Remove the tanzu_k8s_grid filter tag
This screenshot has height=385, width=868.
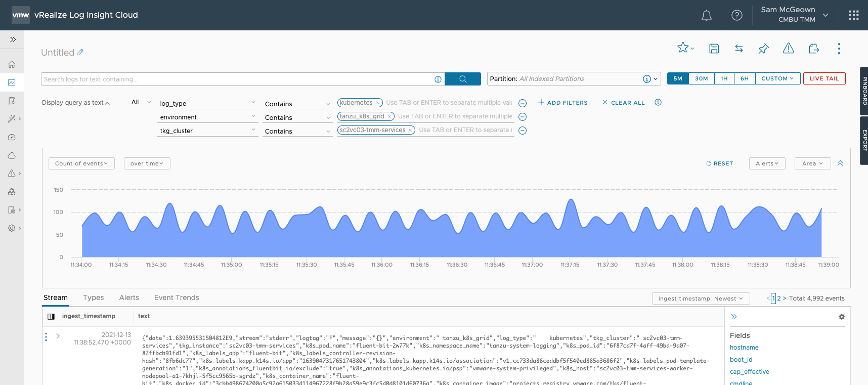(x=389, y=116)
